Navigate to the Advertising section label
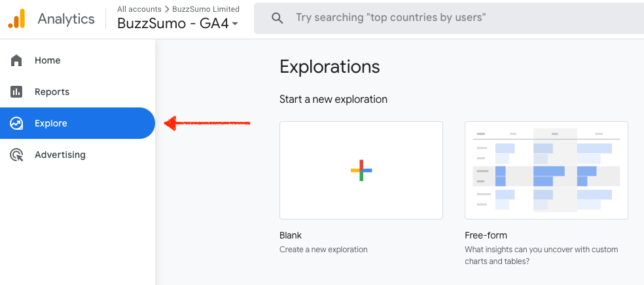The height and width of the screenshot is (285, 644). tap(60, 155)
